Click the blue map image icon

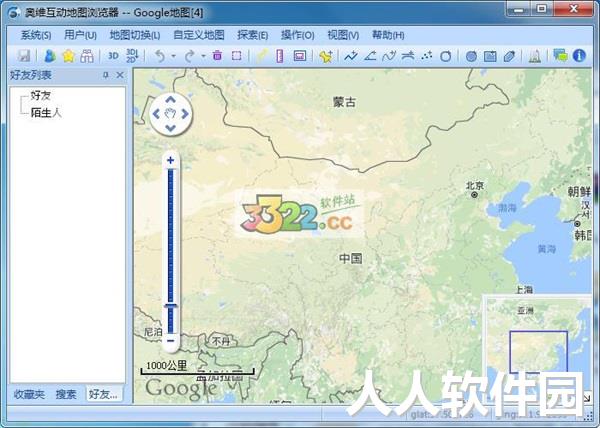(490, 56)
